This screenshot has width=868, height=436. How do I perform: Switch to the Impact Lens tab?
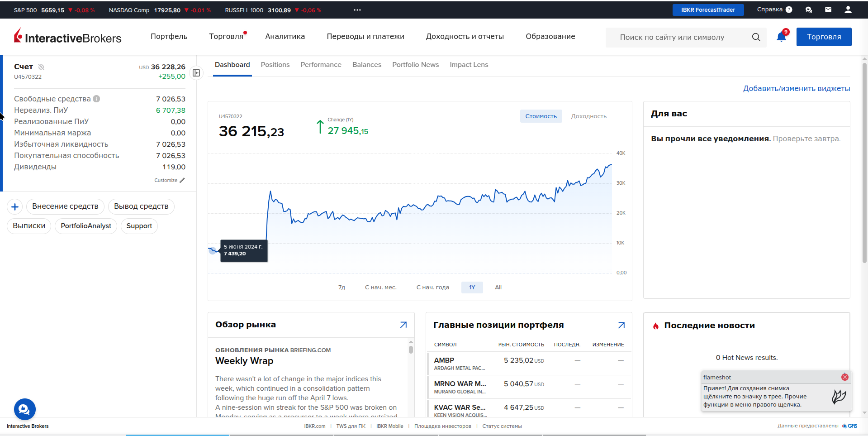point(469,65)
